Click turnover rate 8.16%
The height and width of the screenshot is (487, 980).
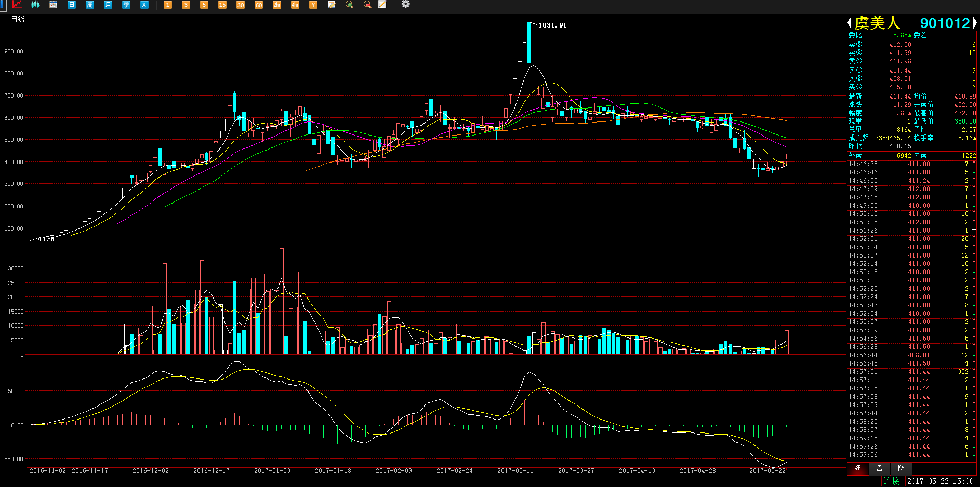point(967,138)
